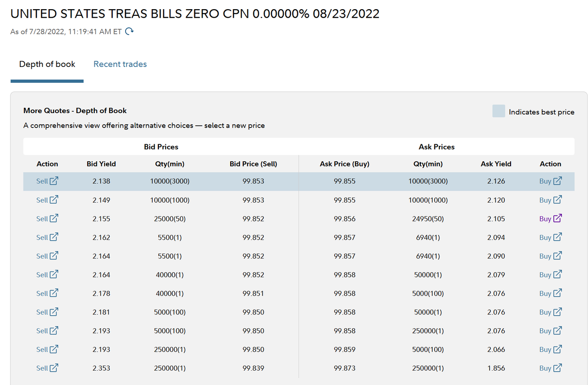
Task: Select the bid price cell 99.851
Action: [253, 294]
